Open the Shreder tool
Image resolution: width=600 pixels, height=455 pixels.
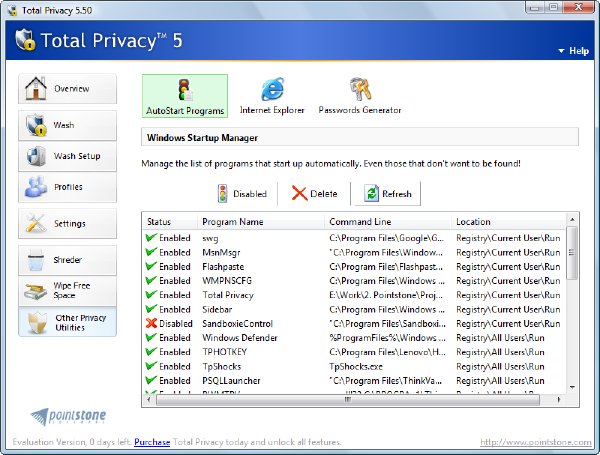[67, 260]
